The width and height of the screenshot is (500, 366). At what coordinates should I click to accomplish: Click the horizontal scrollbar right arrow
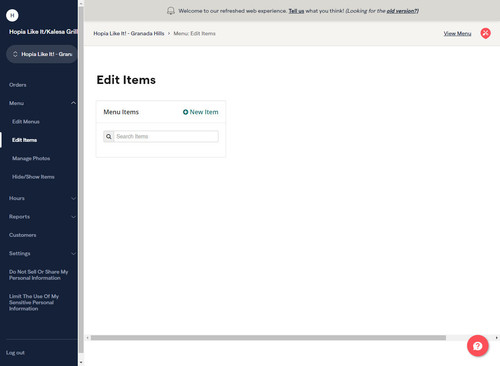497,338
